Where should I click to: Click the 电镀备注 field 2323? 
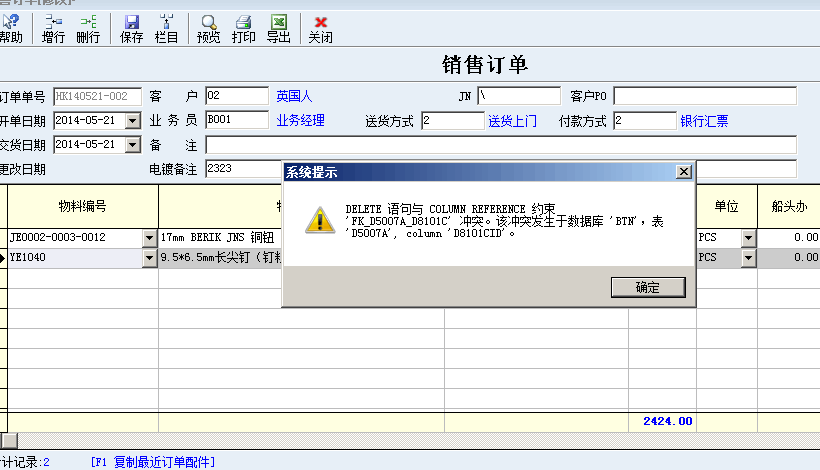[x=244, y=169]
